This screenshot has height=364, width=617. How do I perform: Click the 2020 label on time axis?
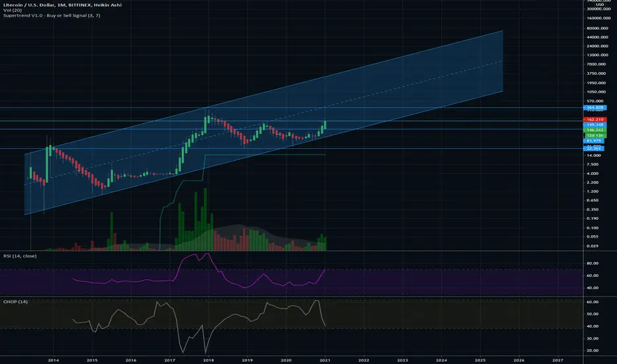[286, 360]
